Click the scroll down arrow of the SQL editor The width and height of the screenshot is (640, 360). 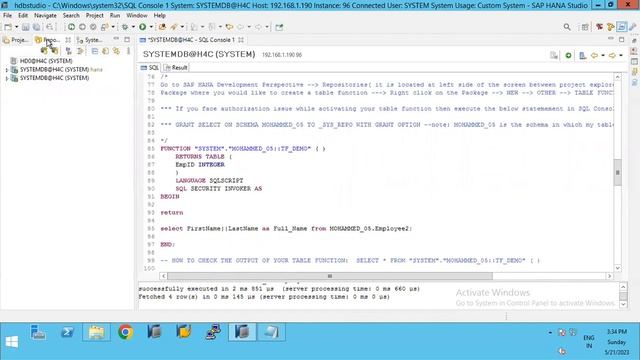click(x=618, y=268)
